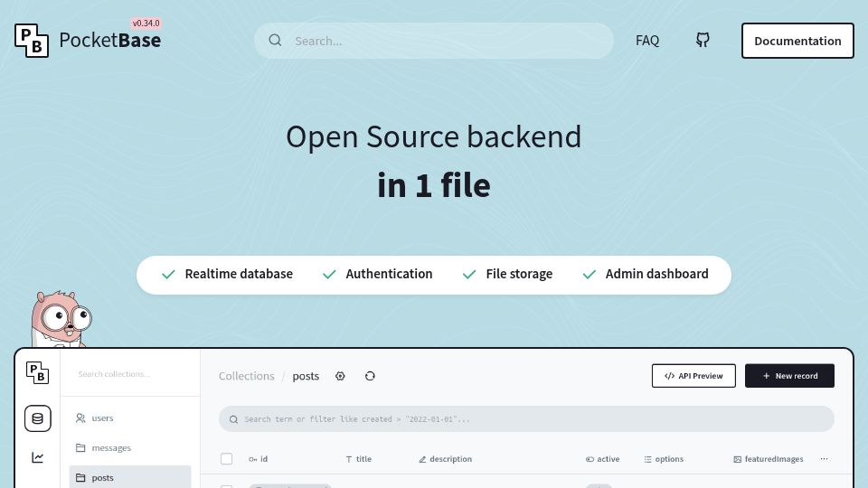Select the messages collection
868x488 pixels.
point(130,447)
